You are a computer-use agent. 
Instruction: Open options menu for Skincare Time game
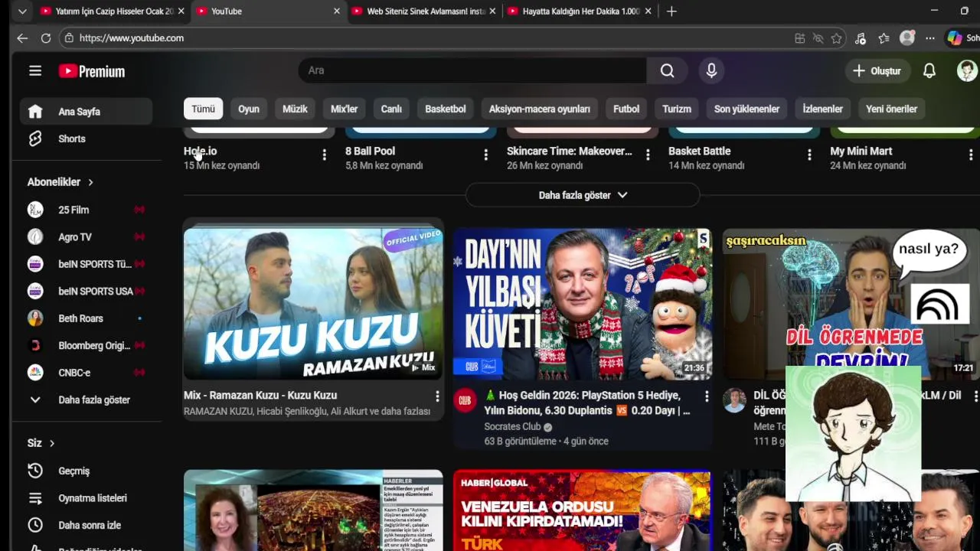tap(648, 155)
